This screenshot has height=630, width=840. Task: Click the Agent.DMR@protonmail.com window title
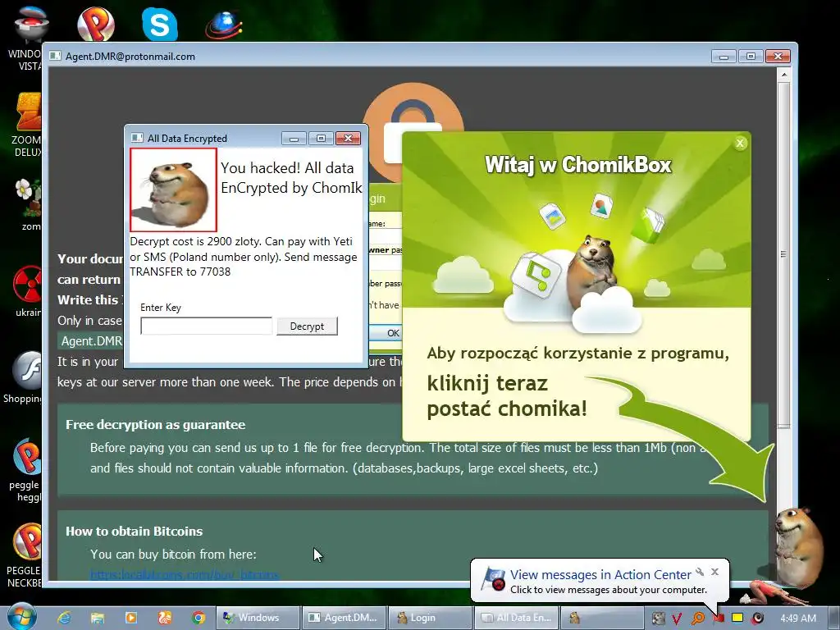130,57
